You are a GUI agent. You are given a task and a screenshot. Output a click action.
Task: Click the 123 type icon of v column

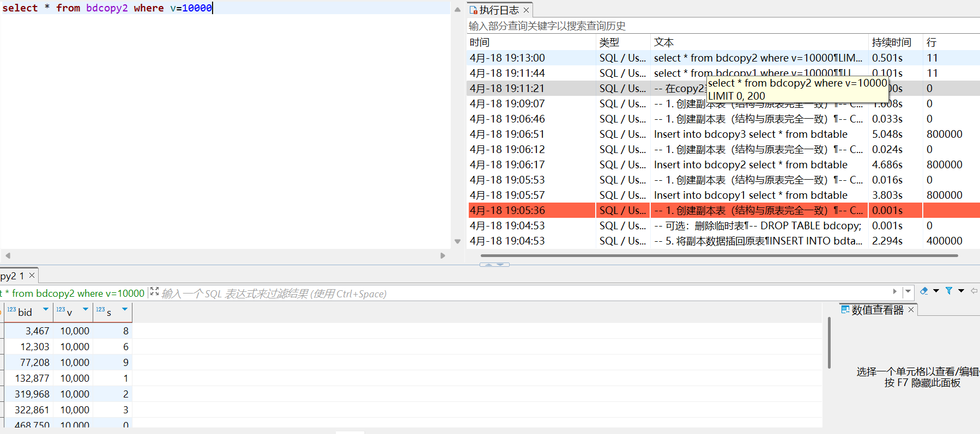[61, 309]
